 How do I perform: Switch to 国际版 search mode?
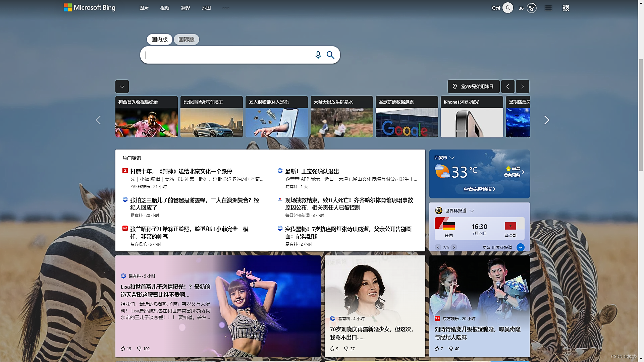186,40
